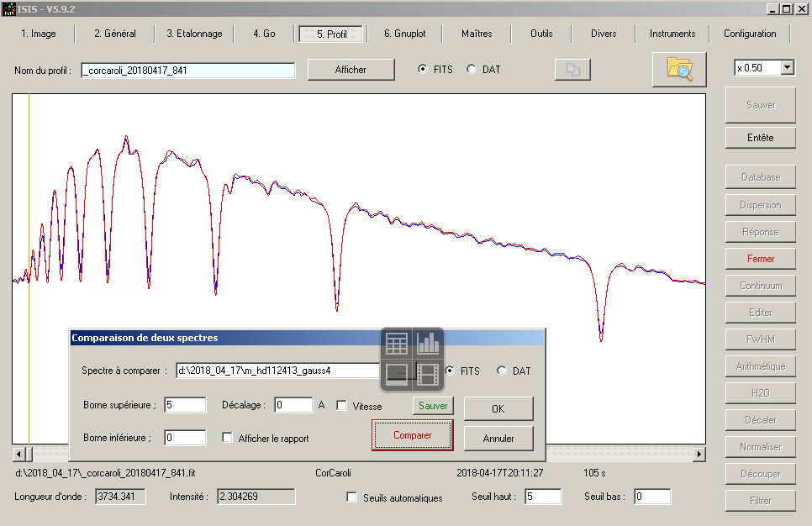Open the Outils tab

(541, 34)
